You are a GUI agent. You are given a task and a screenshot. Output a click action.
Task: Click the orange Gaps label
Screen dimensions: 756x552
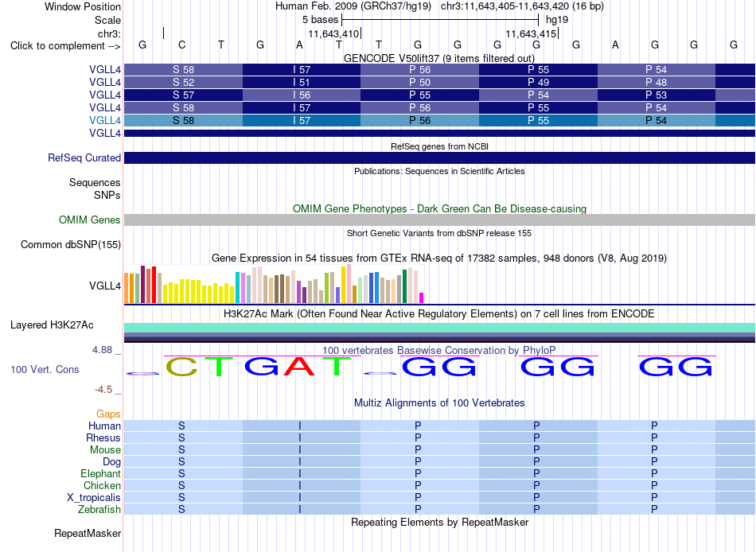(x=108, y=414)
